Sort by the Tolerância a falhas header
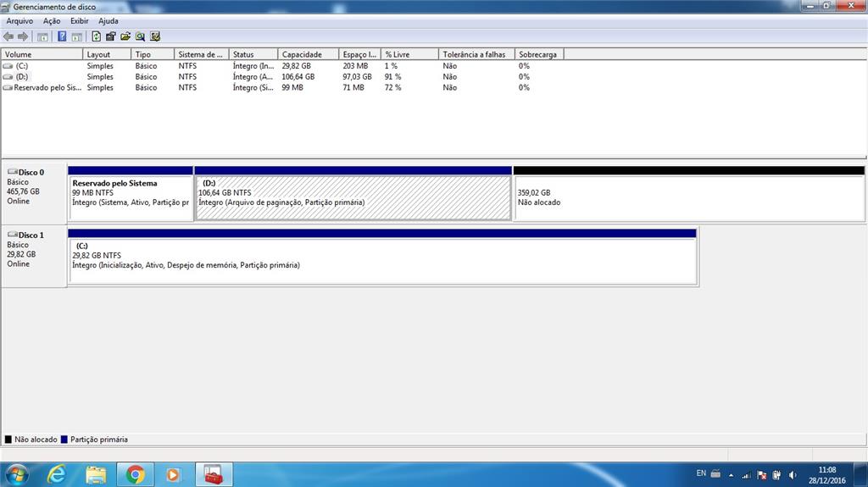The width and height of the screenshot is (868, 487). point(476,54)
